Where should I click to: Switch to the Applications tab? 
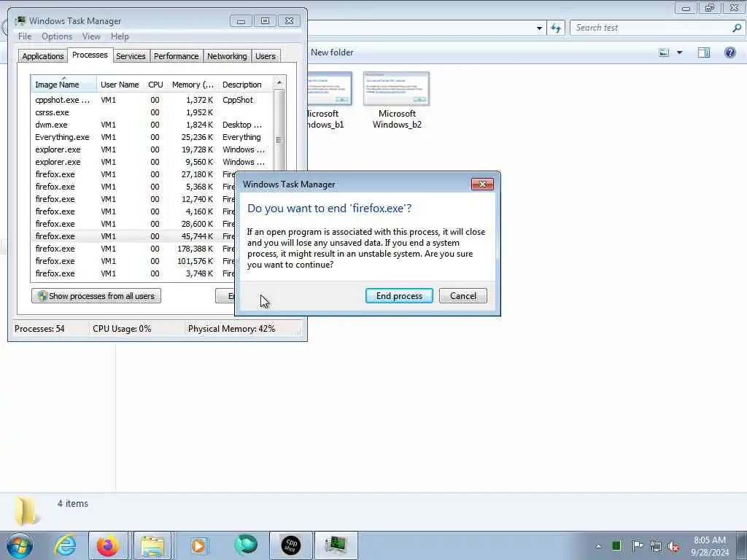coord(43,56)
